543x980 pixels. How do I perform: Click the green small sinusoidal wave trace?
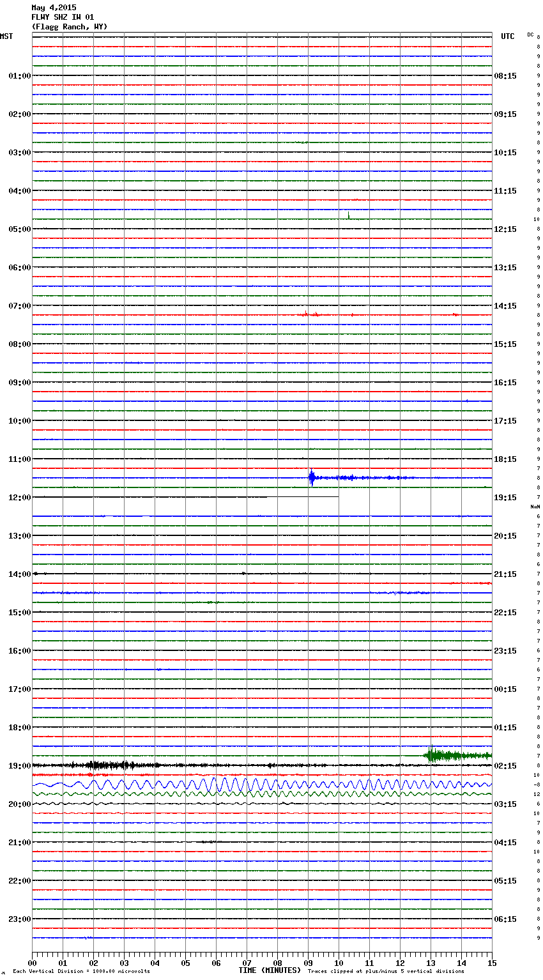(262, 794)
